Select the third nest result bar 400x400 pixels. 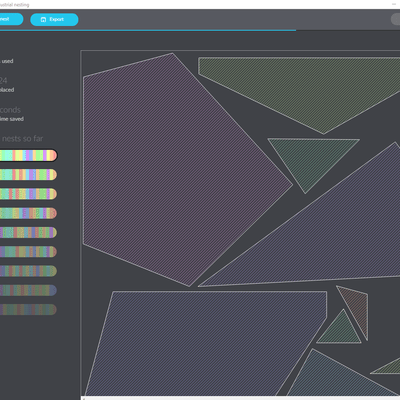click(28, 194)
